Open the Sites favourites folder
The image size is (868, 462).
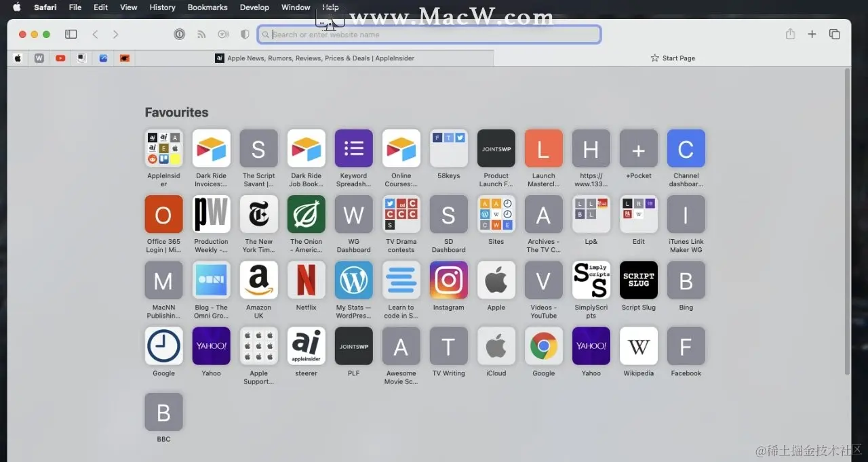click(x=496, y=214)
